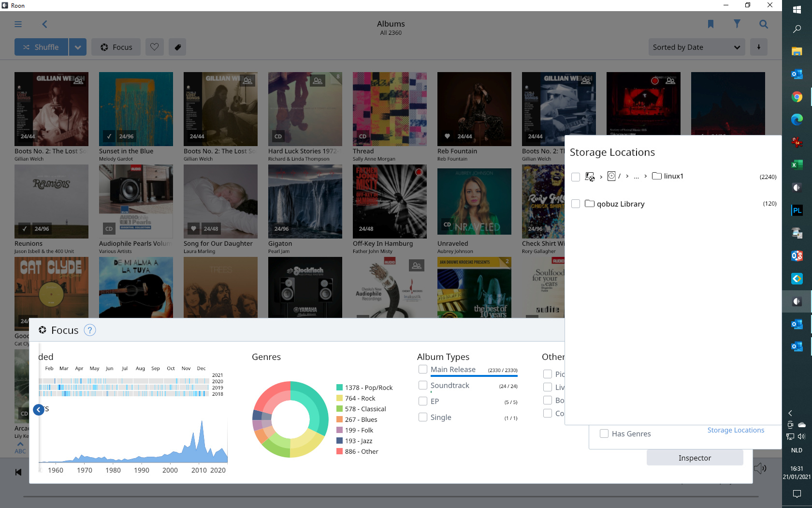
Task: Select Pop/Rock genre teal swatch
Action: click(x=339, y=388)
